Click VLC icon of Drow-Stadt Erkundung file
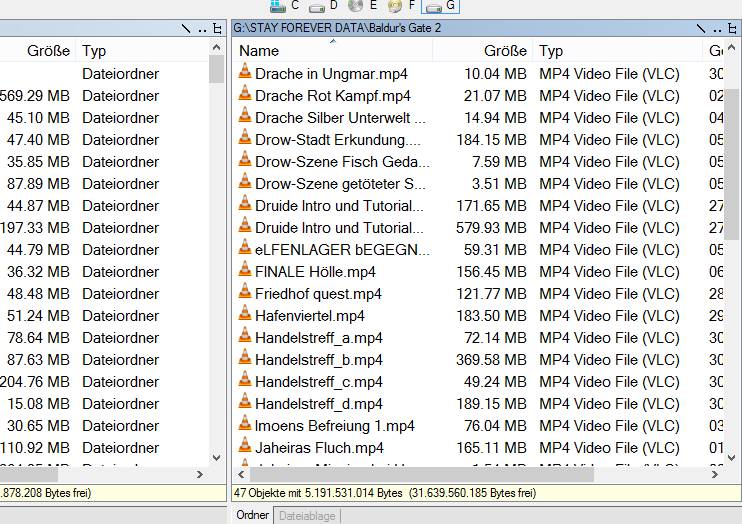 pos(245,137)
